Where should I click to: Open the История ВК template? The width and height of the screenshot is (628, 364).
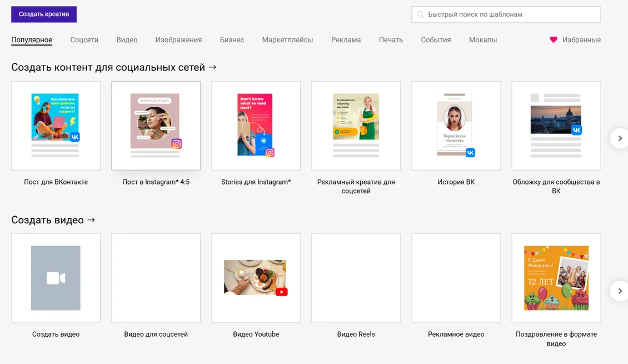[456, 126]
